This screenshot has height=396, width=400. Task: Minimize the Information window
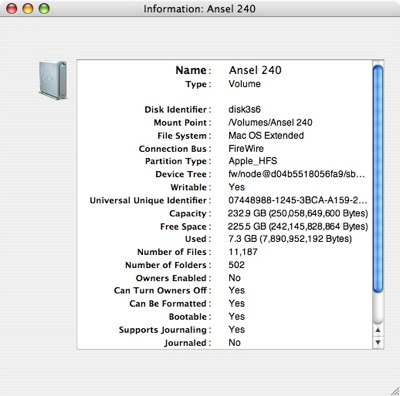click(x=28, y=9)
